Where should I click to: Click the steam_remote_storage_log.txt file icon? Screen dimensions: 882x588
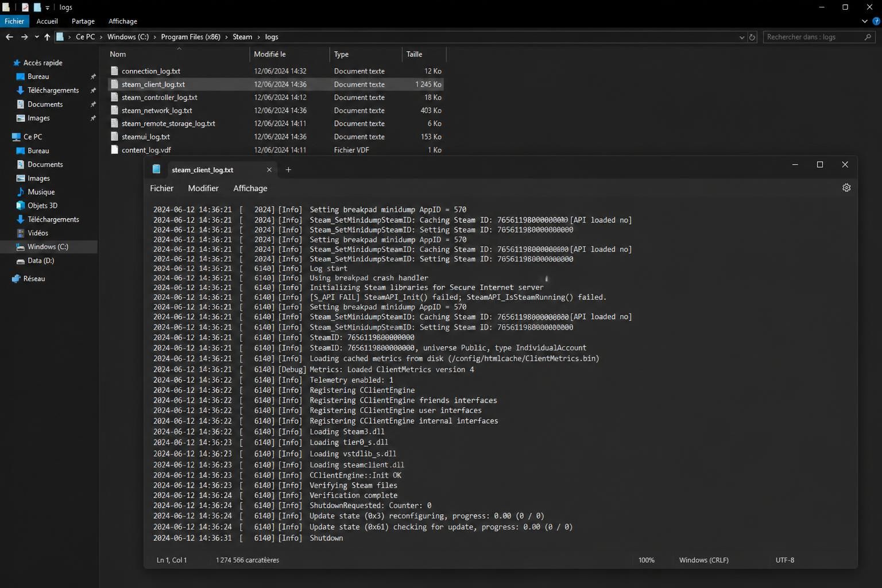pos(114,123)
